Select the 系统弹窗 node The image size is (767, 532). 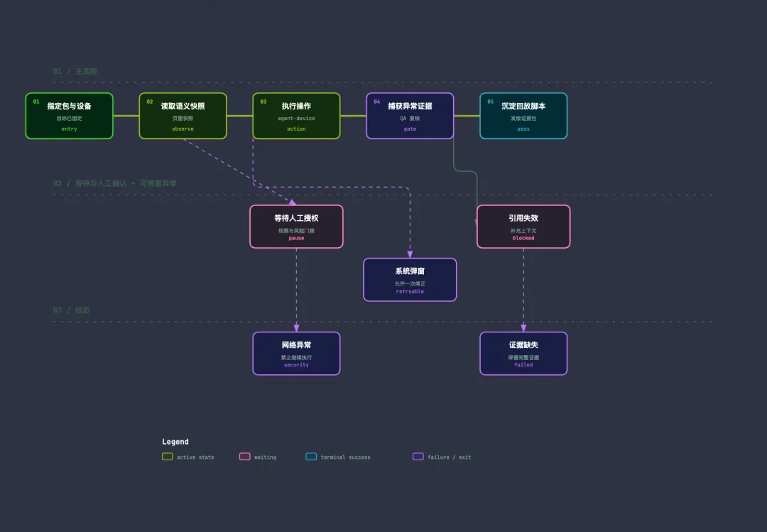[x=410, y=279]
